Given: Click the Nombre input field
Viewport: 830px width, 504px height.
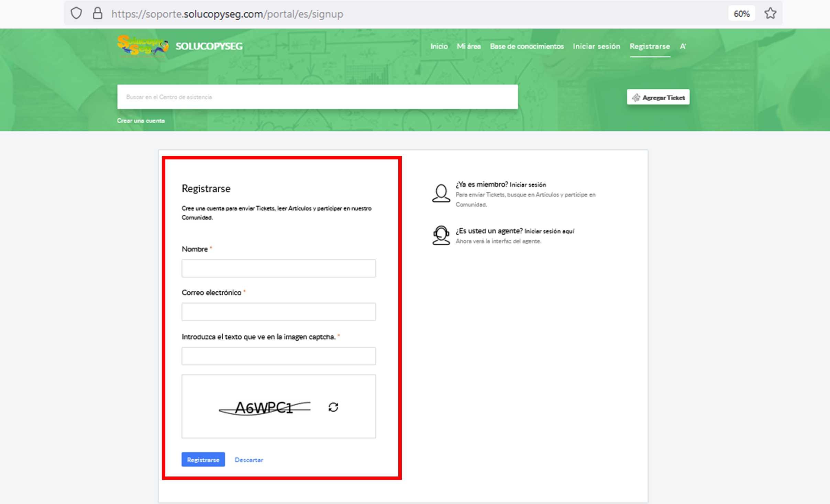Looking at the screenshot, I should pyautogui.click(x=278, y=268).
